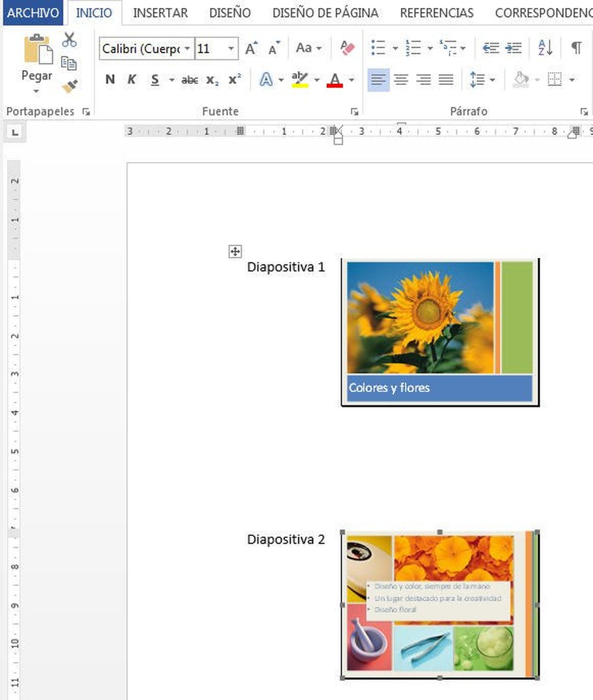Open the ARCHIVO menu

[33, 12]
